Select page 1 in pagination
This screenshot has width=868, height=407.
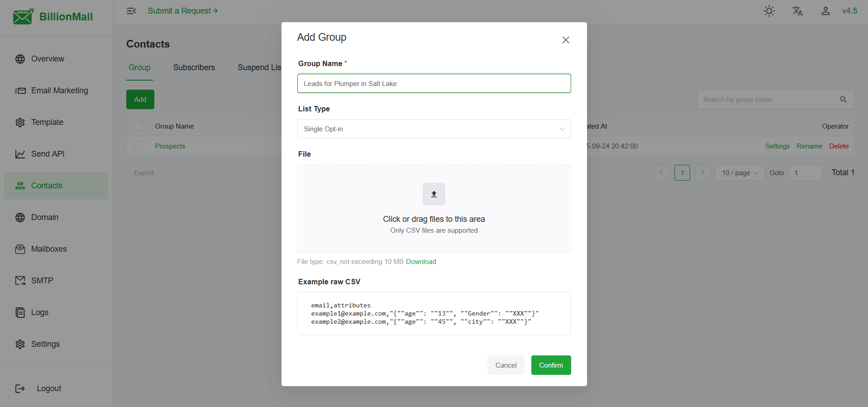682,172
